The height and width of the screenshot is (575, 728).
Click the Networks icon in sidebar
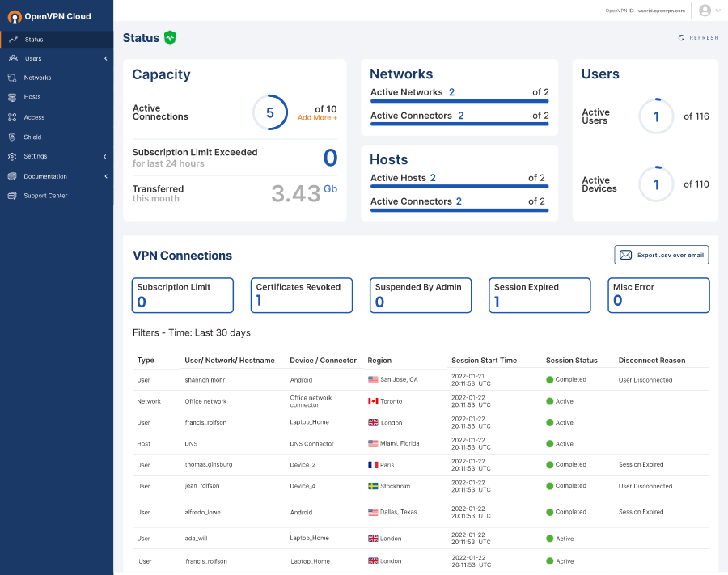12,78
